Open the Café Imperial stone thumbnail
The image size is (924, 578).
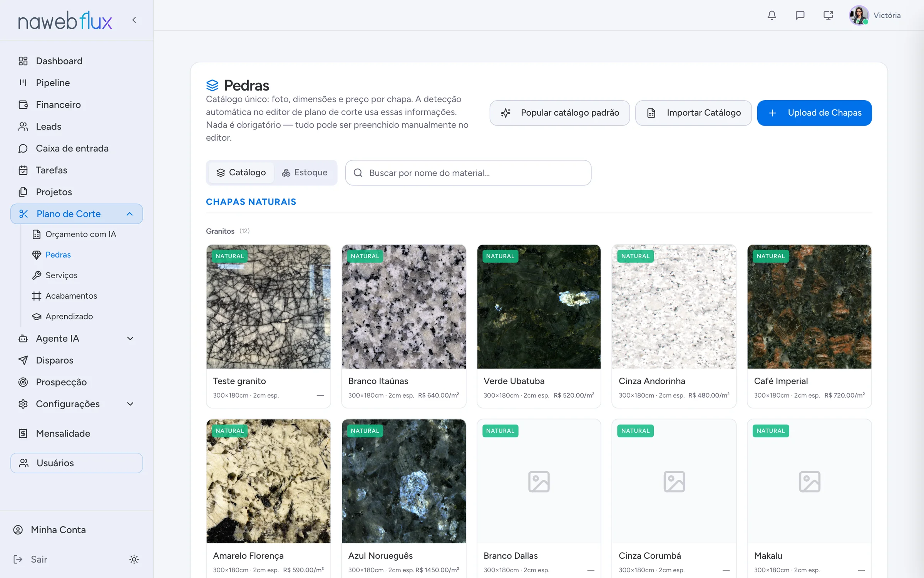(x=809, y=306)
